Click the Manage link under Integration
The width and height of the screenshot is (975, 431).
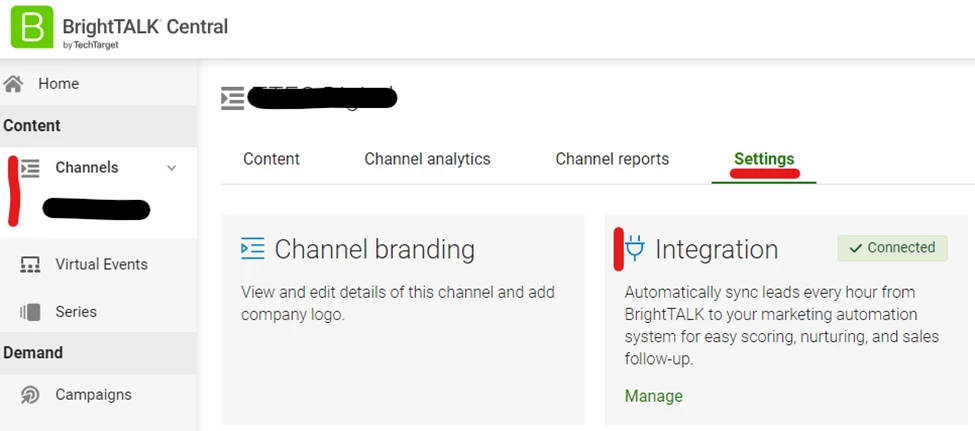coord(654,396)
